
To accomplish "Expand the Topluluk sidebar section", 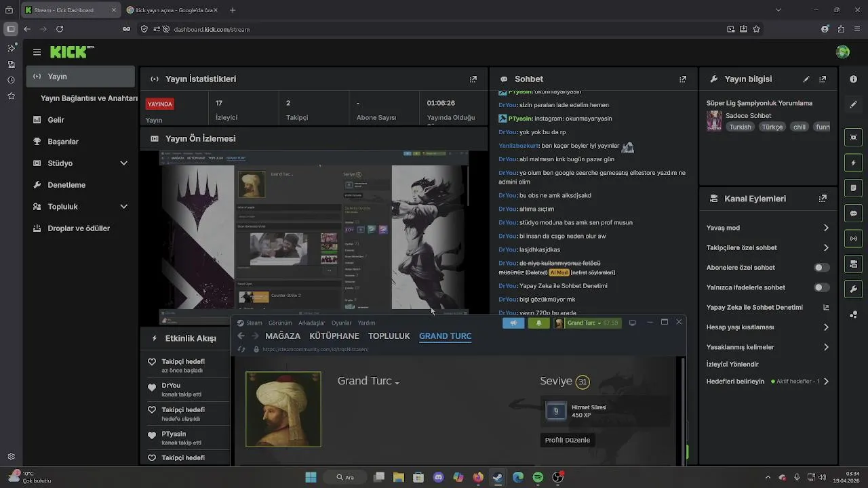I will [x=123, y=207].
